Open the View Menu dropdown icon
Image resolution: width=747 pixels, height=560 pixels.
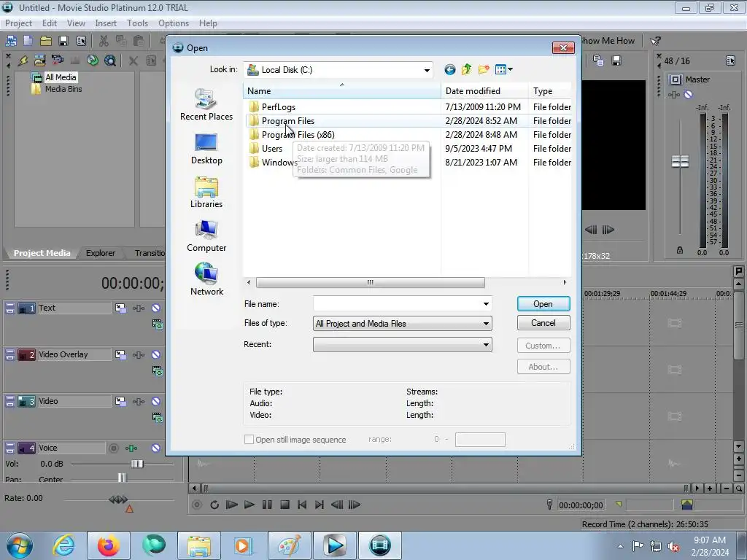pos(503,69)
